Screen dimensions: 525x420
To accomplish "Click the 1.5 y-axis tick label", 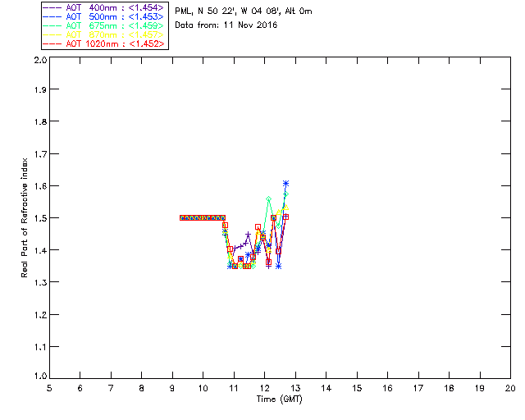I will pos(40,218).
